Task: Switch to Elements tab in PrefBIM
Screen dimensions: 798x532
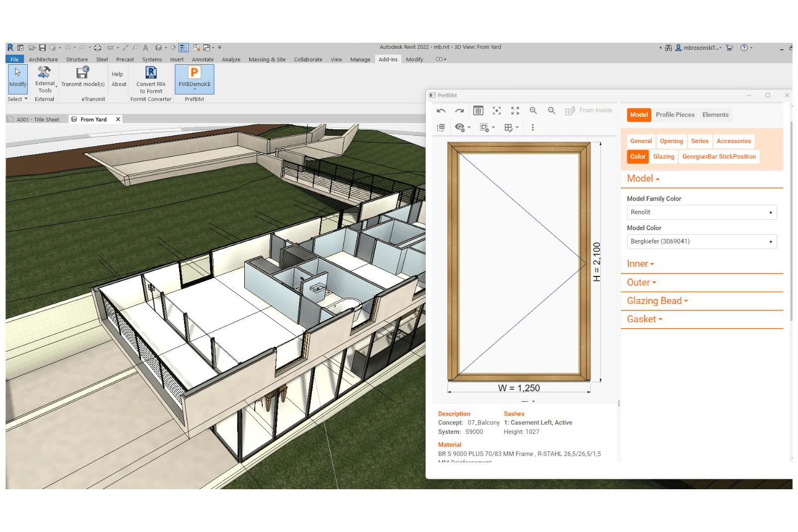Action: [x=715, y=115]
